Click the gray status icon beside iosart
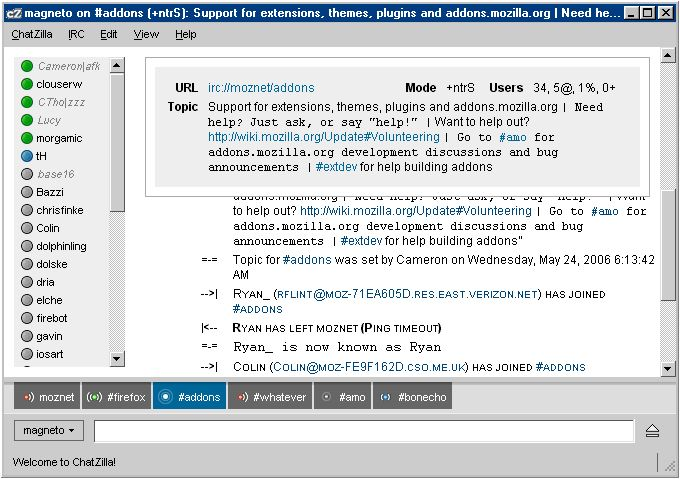 27,354
